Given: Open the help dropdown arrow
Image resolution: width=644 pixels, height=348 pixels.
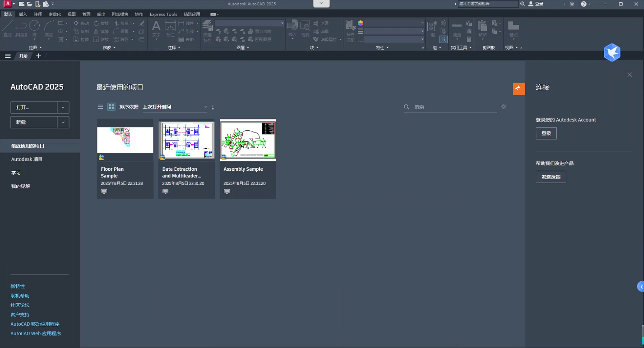Looking at the screenshot, I should point(590,4).
